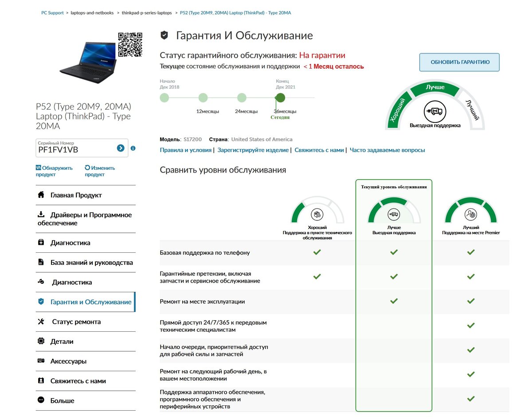Open Главная Продукт sidebar item
This screenshot has height=420, width=532.
point(86,195)
